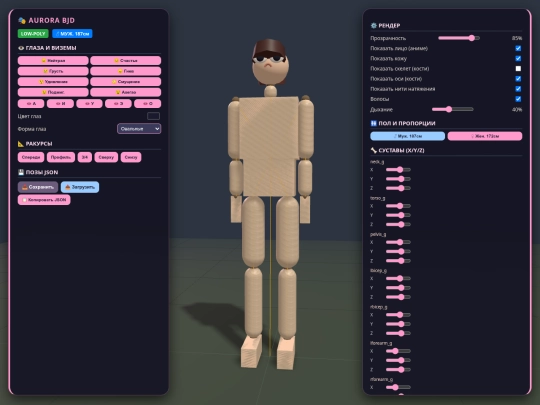Set viseme А mouth shape

coord(31,103)
